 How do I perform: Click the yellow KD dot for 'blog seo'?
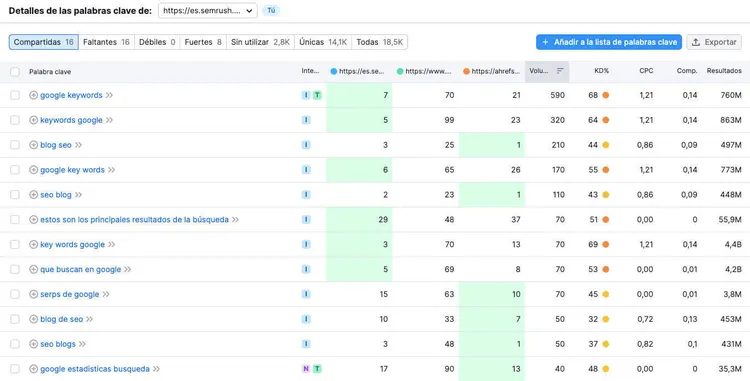606,145
